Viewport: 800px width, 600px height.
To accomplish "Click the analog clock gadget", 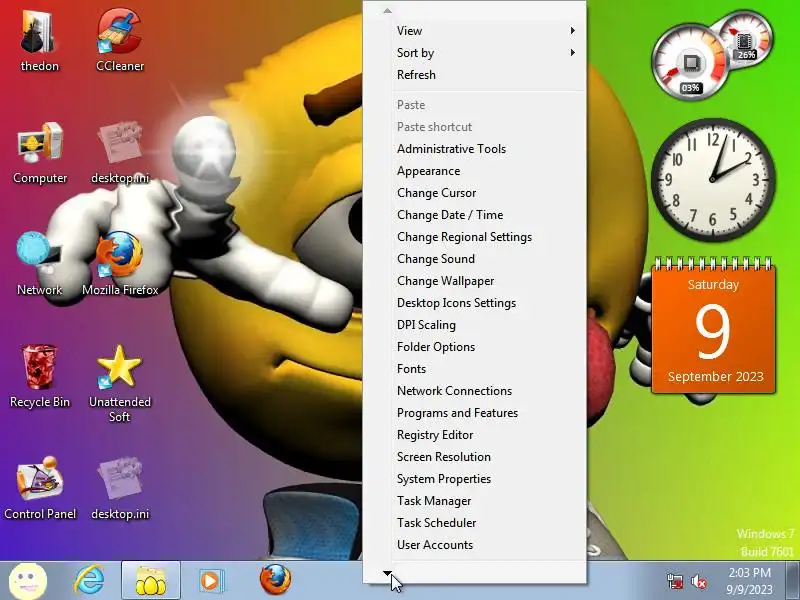I will click(x=713, y=180).
